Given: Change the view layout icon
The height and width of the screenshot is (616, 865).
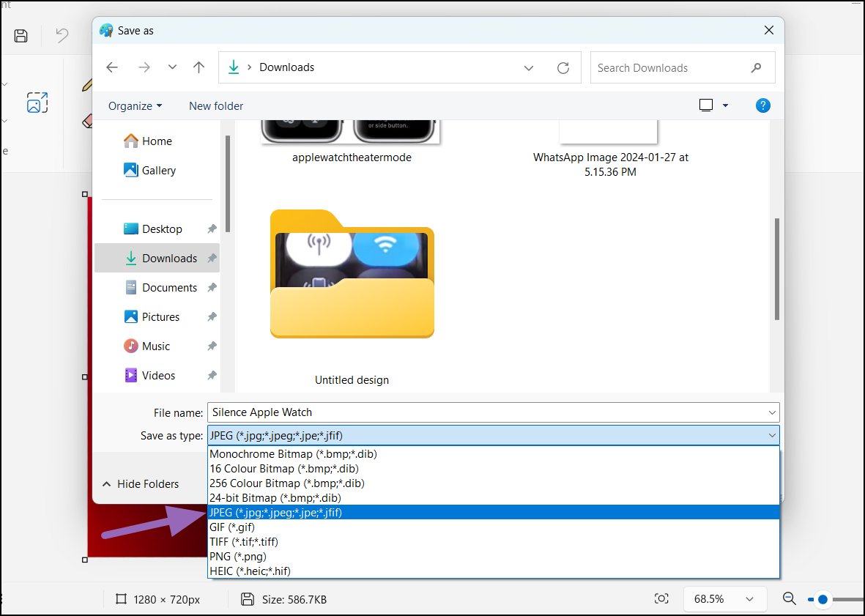Looking at the screenshot, I should click(x=706, y=105).
